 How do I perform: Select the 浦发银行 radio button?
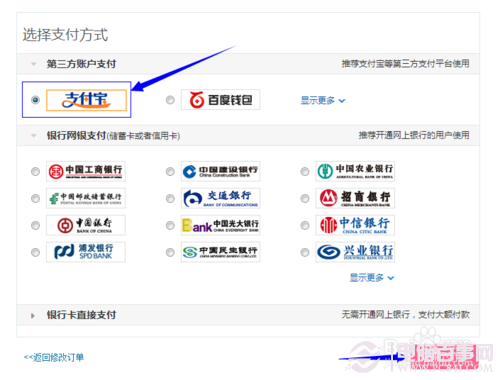35,252
